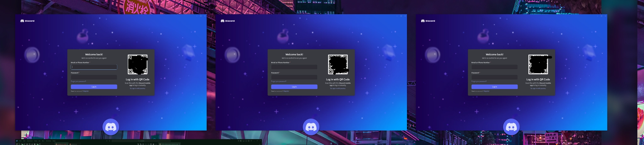Open the File menu in the code editor window
Screen dimensions: 644x145
coord(20,141)
